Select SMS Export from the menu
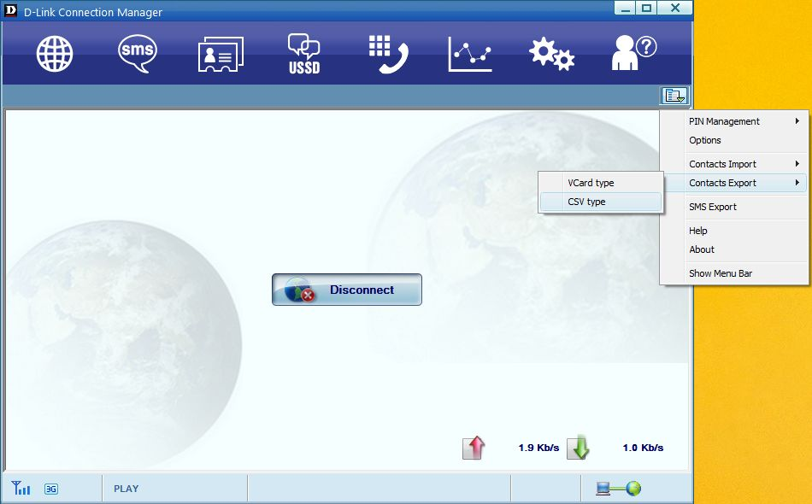The image size is (812, 504). click(x=734, y=207)
